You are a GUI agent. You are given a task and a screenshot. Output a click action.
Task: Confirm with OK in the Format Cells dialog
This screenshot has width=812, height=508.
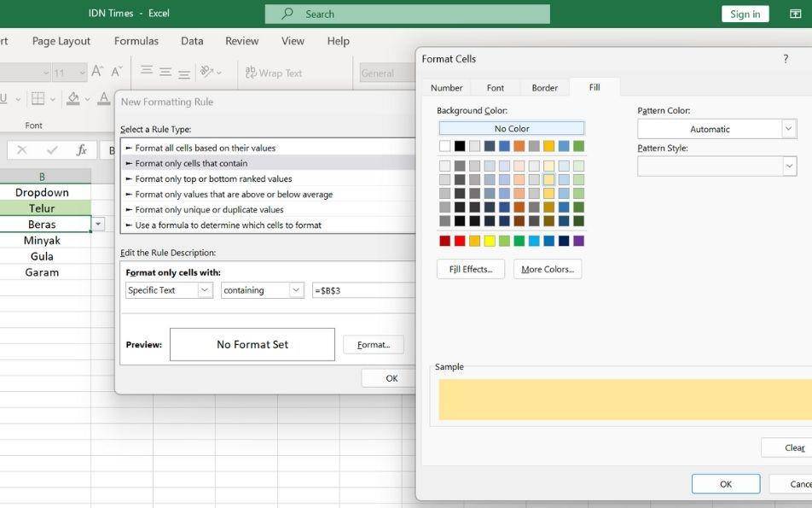[726, 484]
